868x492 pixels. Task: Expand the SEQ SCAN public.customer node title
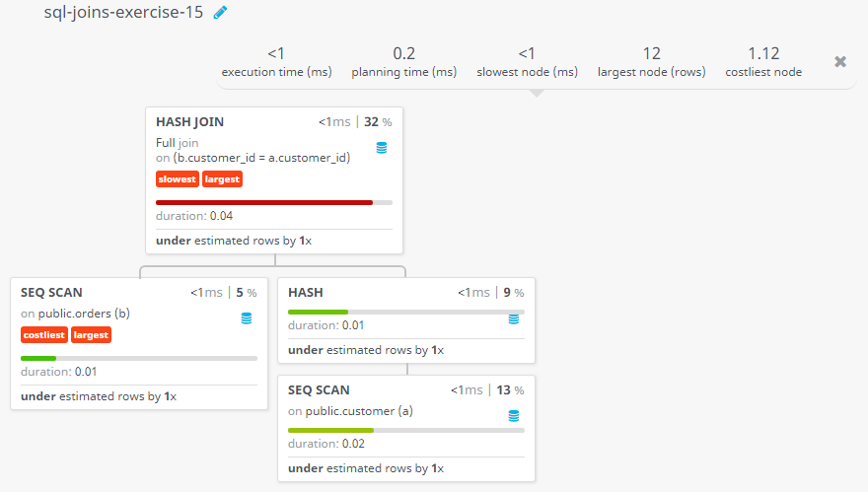coord(319,390)
